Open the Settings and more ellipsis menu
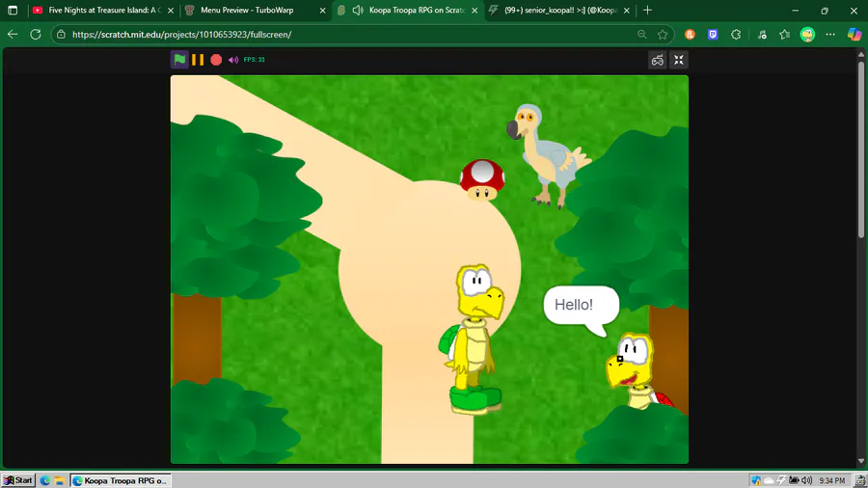The width and height of the screenshot is (868, 488). (830, 35)
